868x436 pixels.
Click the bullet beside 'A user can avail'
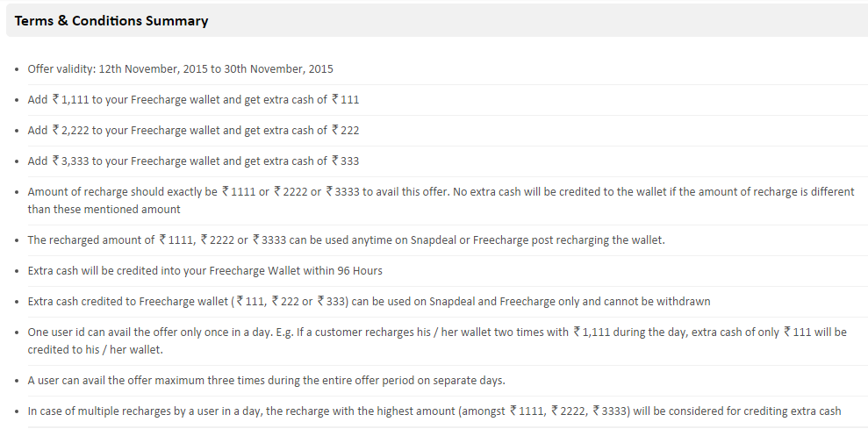[17, 382]
